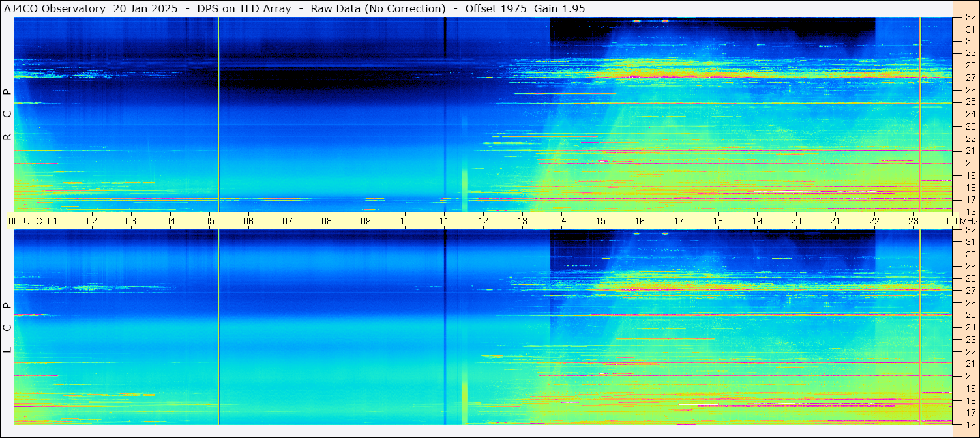Select the 02 hour tick label
Viewport: 980px width, 438px height.
(92, 221)
